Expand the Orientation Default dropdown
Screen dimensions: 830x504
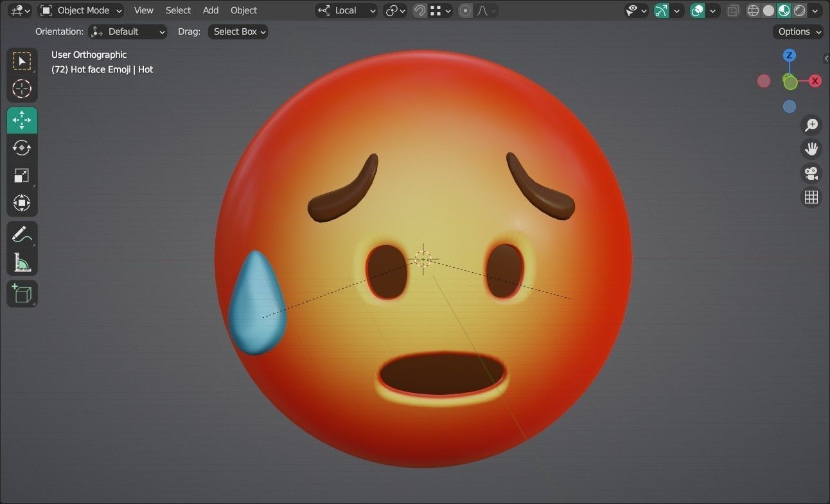pos(127,31)
